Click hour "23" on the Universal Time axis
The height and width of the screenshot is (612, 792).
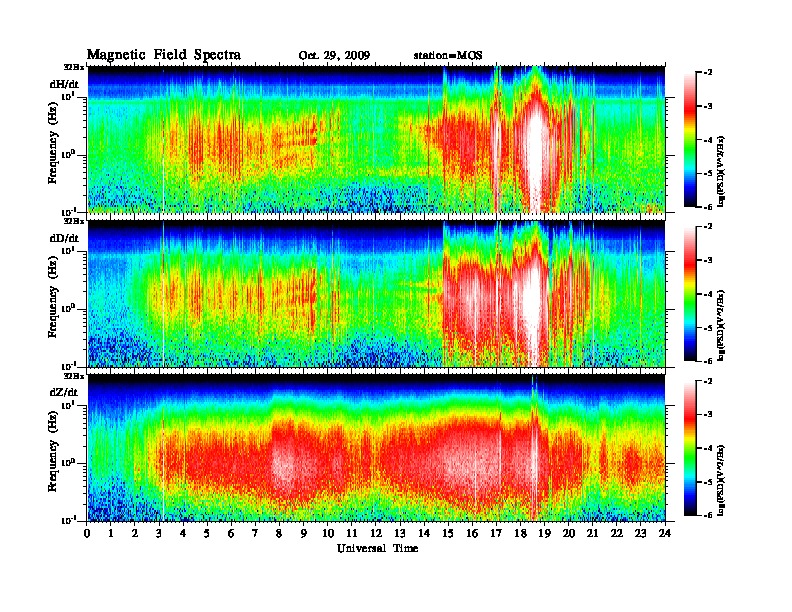tap(640, 534)
